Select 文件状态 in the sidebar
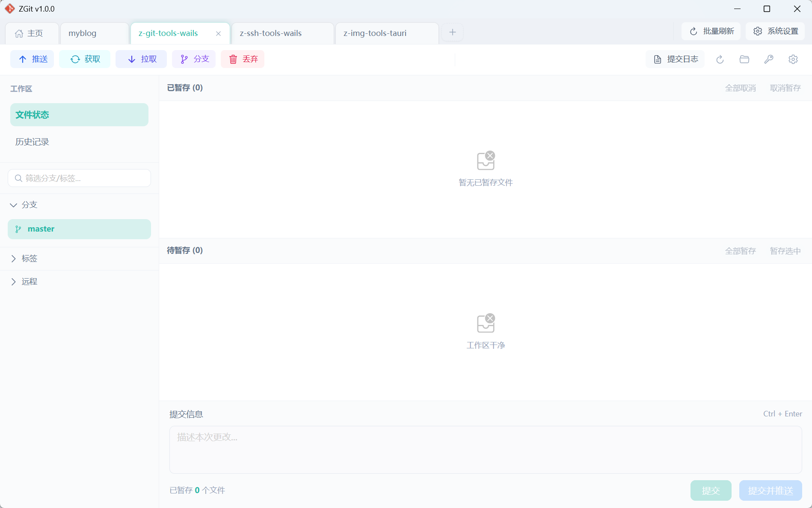The image size is (812, 508). tap(79, 115)
